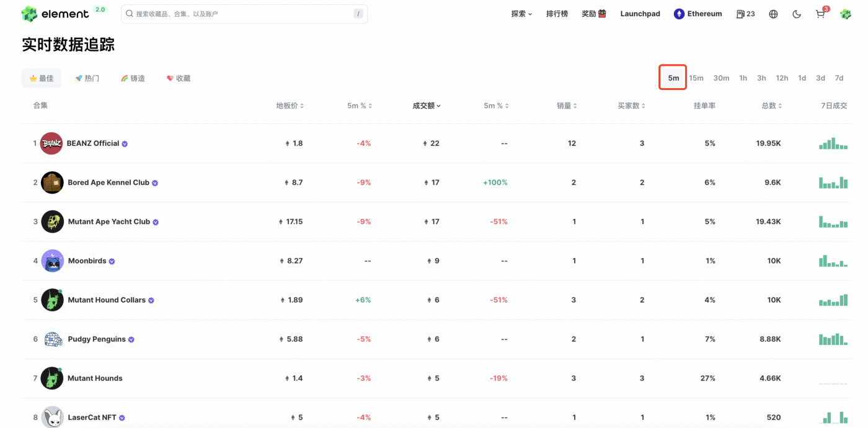Select the 1h time range
Viewport: 868px width, 428px height.
pyautogui.click(x=743, y=78)
